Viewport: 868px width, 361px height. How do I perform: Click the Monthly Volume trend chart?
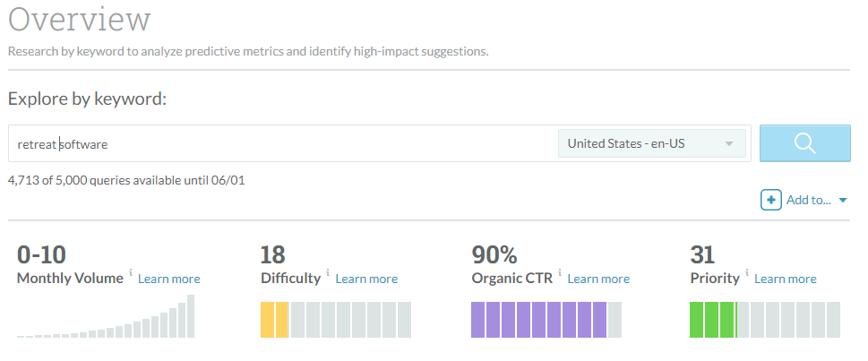[106, 318]
